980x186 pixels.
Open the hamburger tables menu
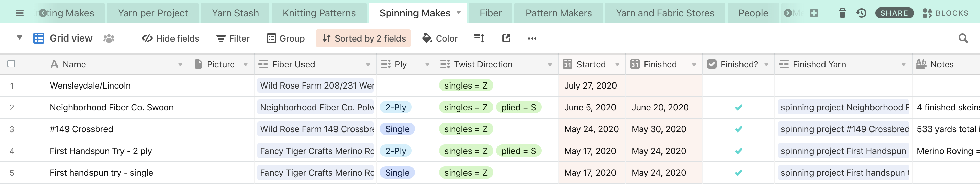[20, 13]
